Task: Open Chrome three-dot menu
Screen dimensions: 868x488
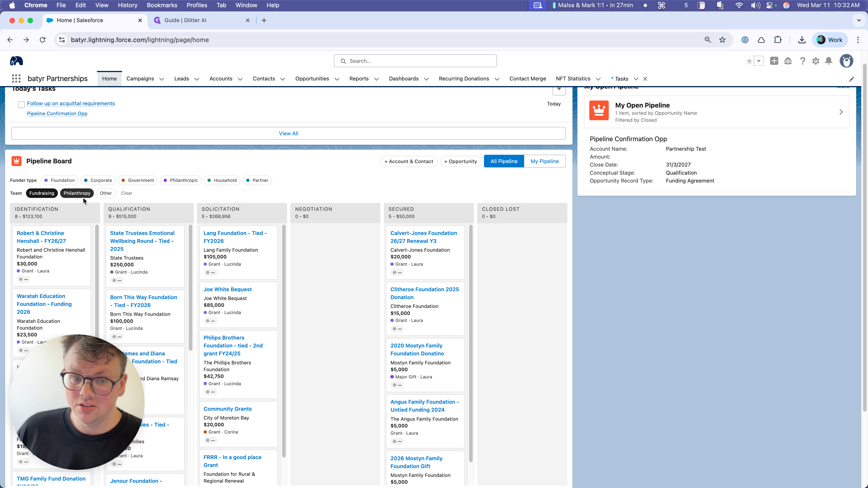Action: pyautogui.click(x=858, y=40)
